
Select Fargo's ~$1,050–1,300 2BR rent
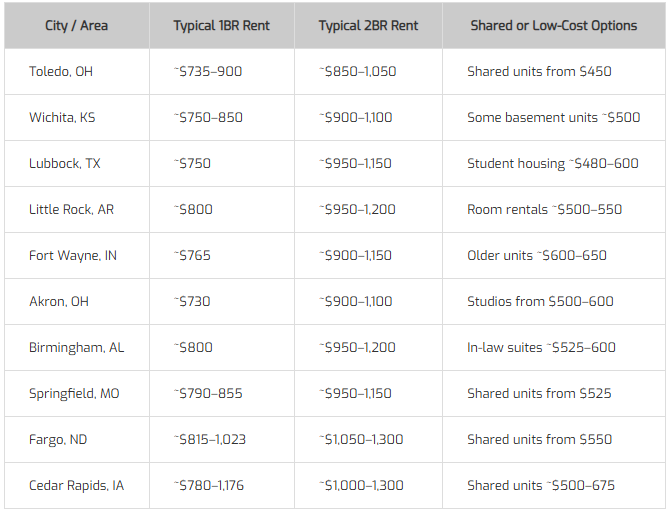[x=361, y=439]
